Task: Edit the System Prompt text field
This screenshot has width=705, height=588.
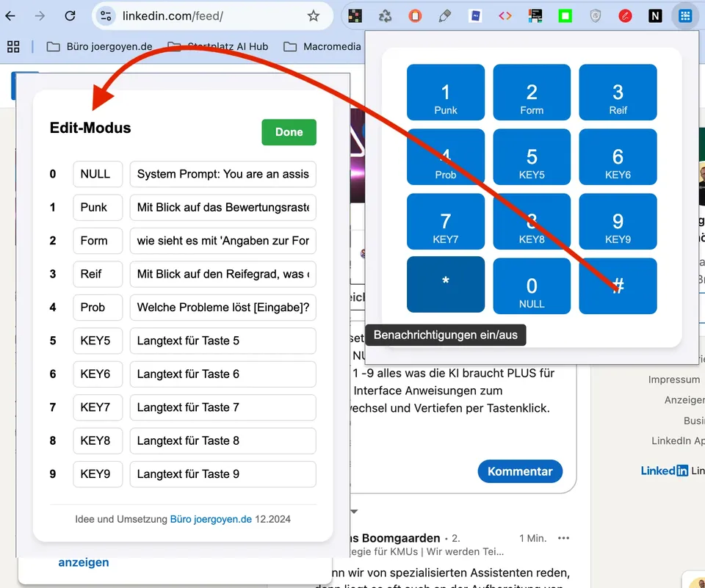Action: click(223, 174)
